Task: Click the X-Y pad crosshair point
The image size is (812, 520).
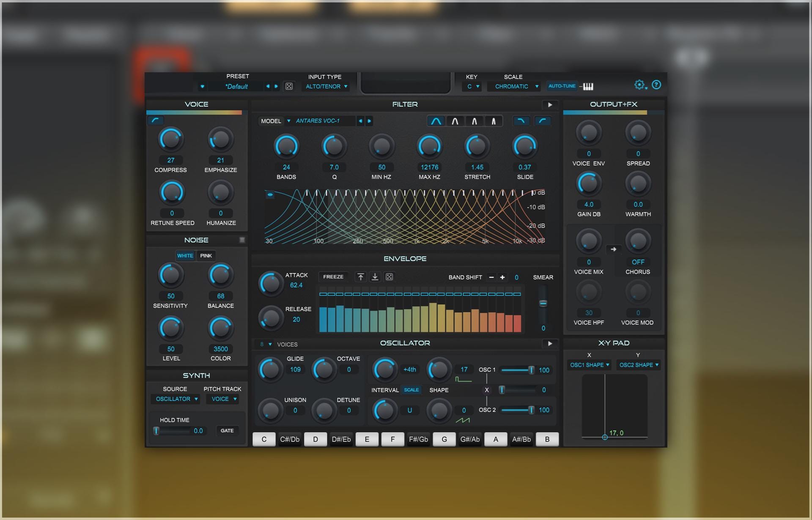Action: [x=605, y=437]
